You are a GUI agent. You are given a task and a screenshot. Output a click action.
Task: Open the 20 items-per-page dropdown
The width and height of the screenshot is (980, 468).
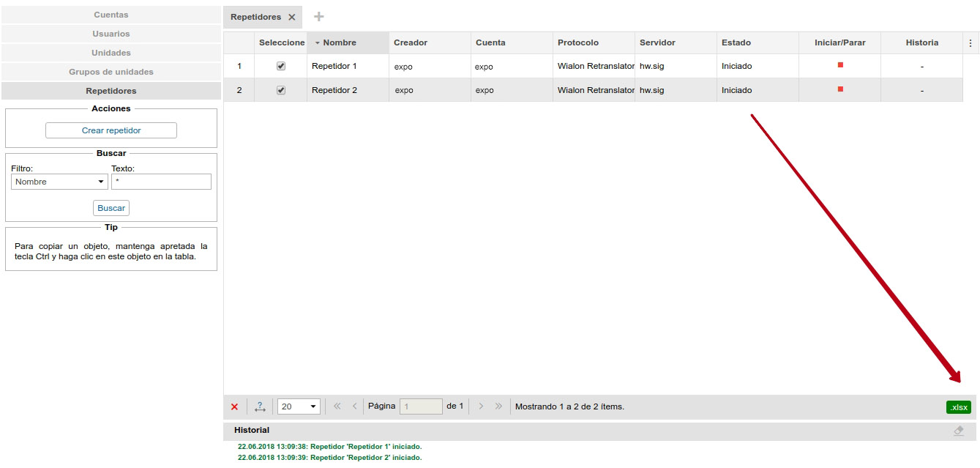point(299,406)
